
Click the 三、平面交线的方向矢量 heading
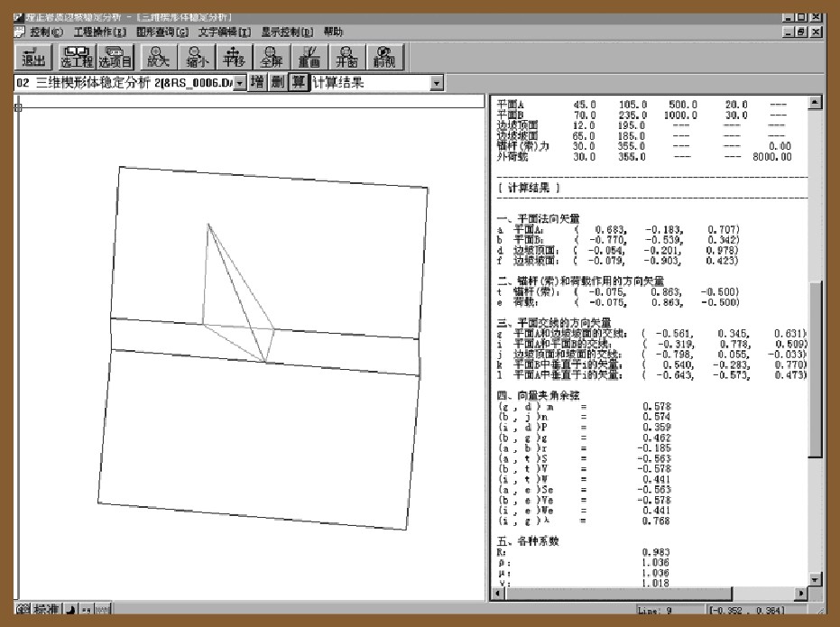(554, 322)
